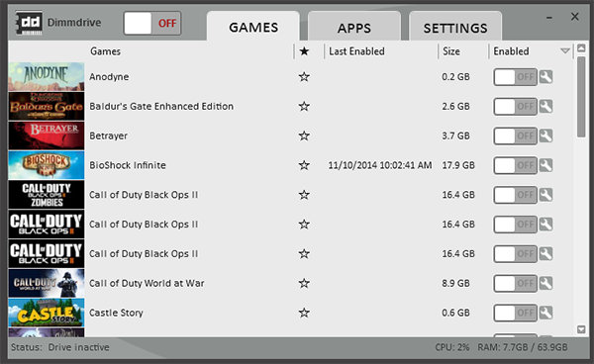Sort by the Games column header
Screen dimensions: 594x364
pos(105,51)
